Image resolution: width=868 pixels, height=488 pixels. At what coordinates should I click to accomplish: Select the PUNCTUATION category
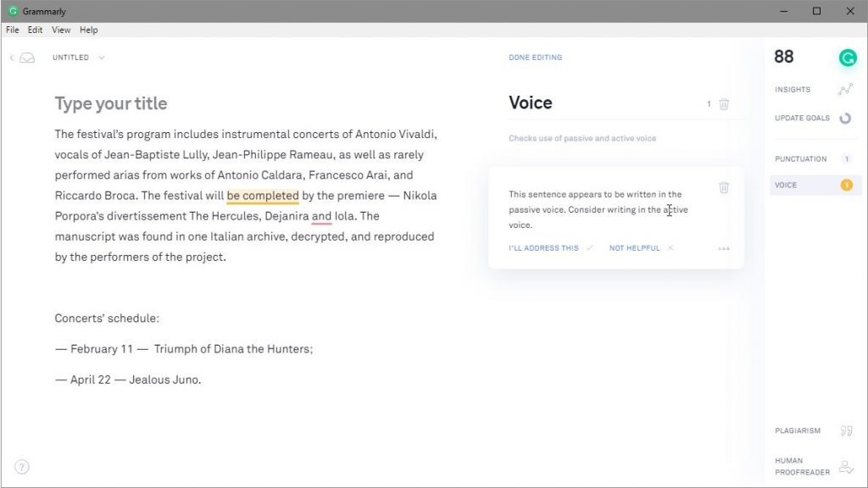pos(800,158)
